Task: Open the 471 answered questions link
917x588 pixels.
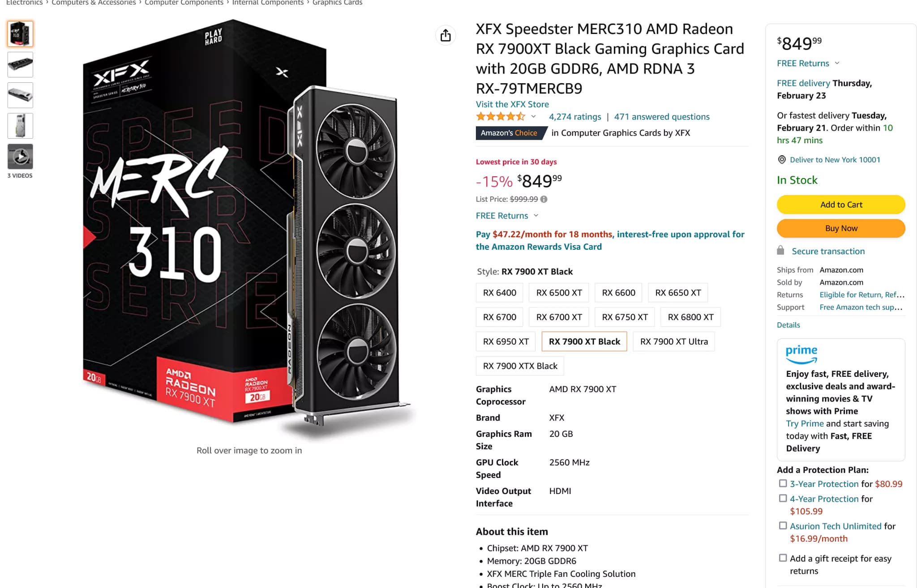Action: tap(661, 117)
